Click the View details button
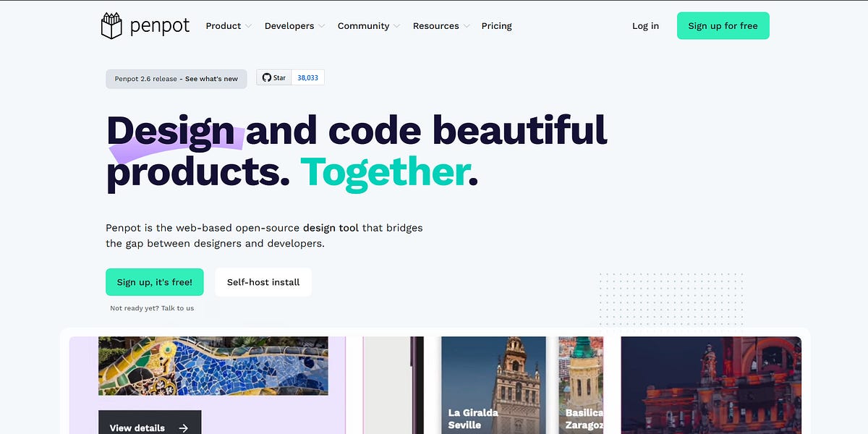 click(150, 422)
